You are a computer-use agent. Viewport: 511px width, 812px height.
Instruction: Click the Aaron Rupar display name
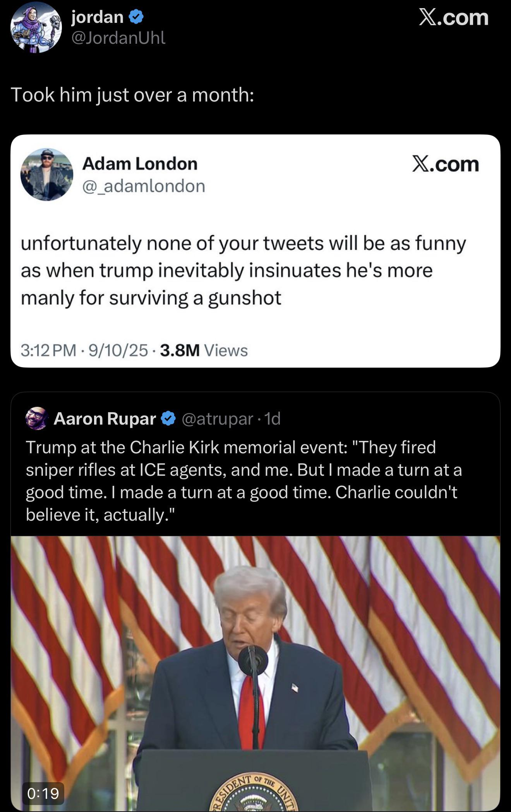coord(105,418)
